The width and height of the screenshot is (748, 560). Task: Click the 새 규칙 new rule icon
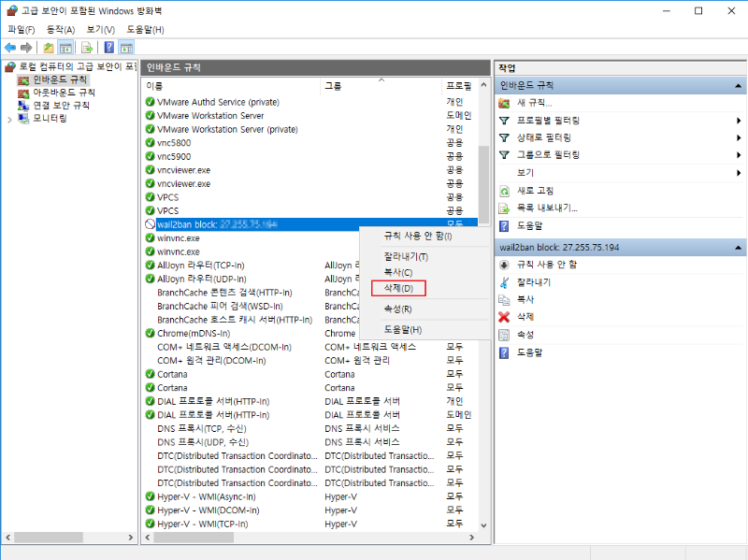504,103
